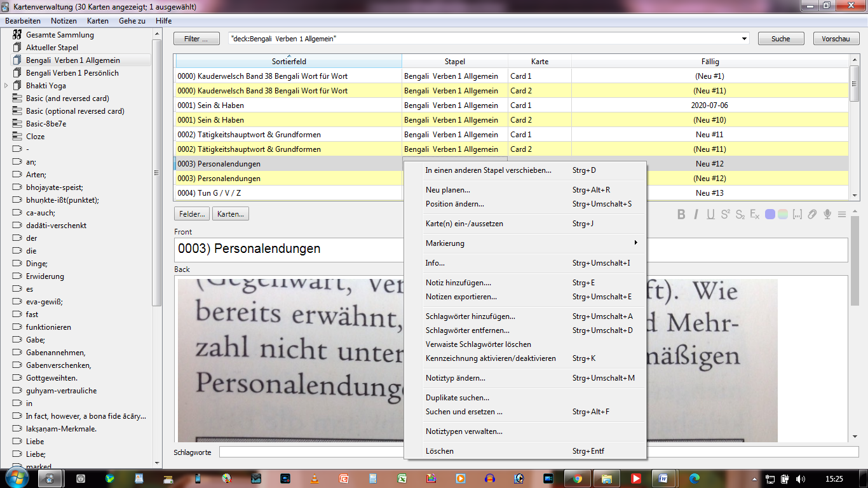Open the volume control in the system tray
The width and height of the screenshot is (868, 488).
(800, 478)
